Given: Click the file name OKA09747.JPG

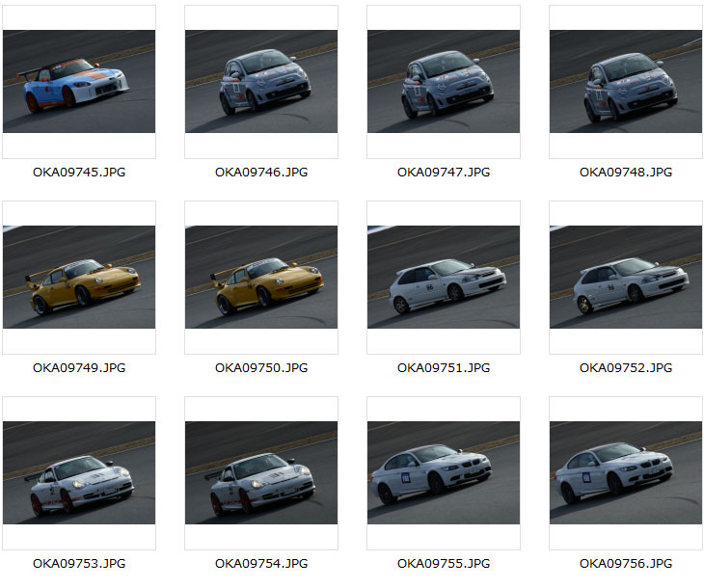Looking at the screenshot, I should pyautogui.click(x=444, y=173).
